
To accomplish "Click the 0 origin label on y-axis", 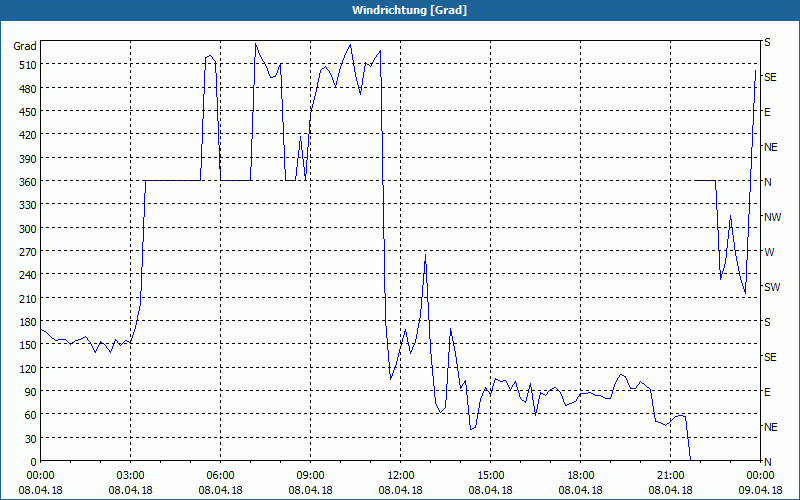I will (33, 462).
